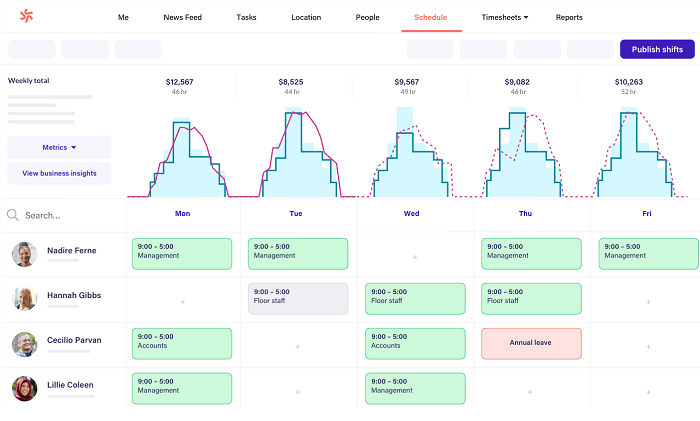This screenshot has width=700, height=421.
Task: Expand the Metrics dropdown
Action: tap(59, 147)
